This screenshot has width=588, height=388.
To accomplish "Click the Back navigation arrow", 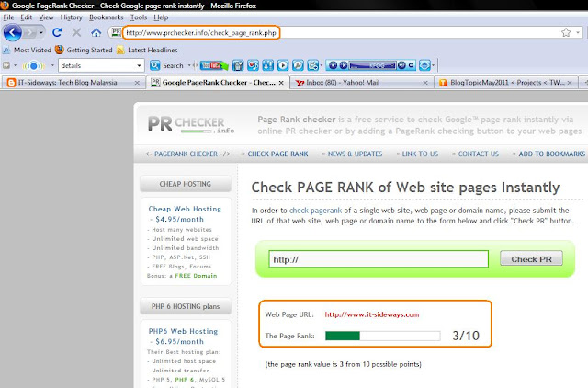I will (x=12, y=33).
